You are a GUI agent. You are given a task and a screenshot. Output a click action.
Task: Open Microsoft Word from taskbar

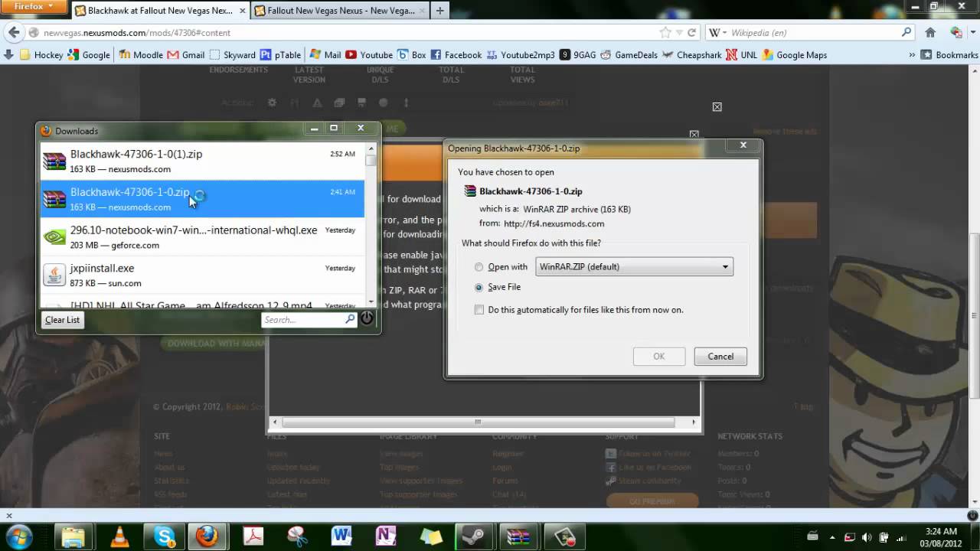(341, 536)
